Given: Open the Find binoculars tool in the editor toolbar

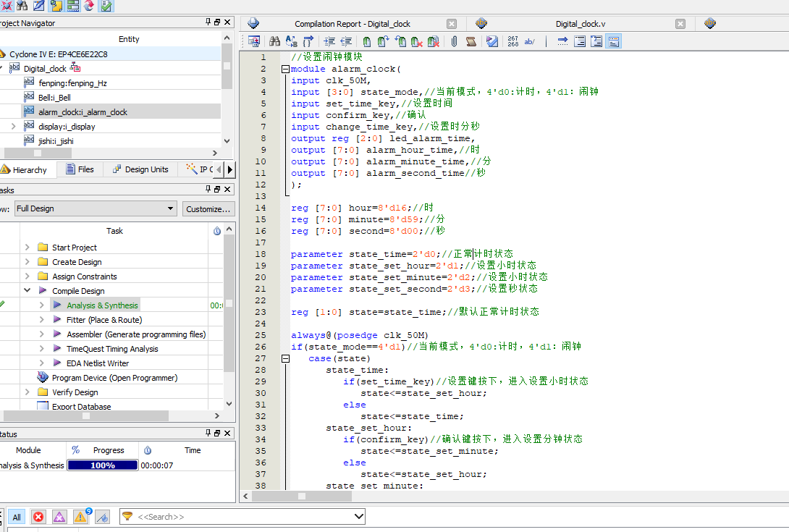Looking at the screenshot, I should [x=275, y=41].
